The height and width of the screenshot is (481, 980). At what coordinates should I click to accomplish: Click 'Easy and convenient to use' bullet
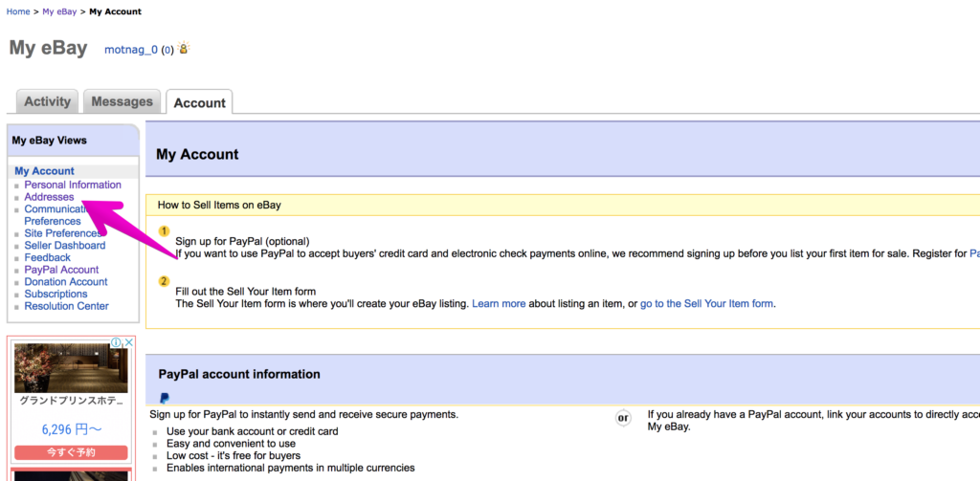click(232, 444)
